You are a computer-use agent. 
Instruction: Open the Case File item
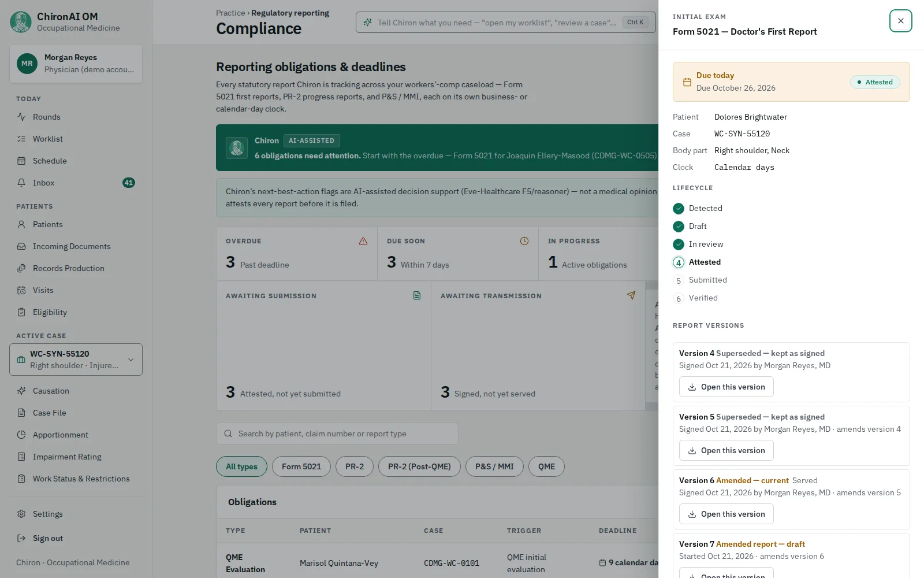coord(76,413)
